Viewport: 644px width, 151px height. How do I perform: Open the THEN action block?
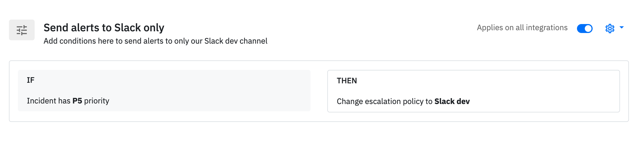[x=474, y=91]
